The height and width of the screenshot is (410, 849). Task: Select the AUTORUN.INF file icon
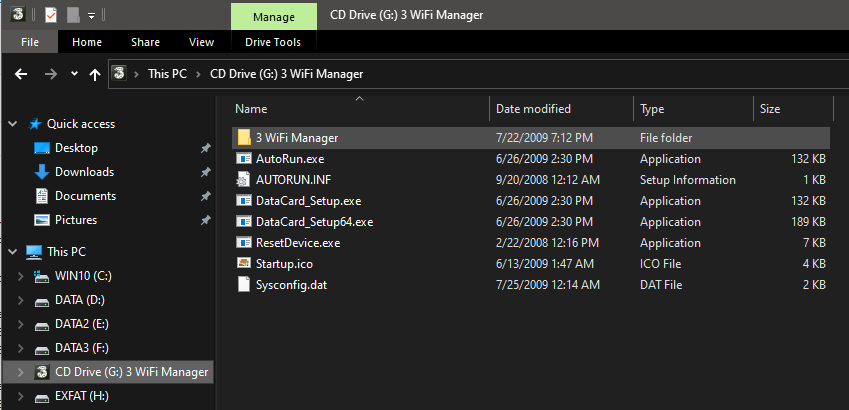244,179
